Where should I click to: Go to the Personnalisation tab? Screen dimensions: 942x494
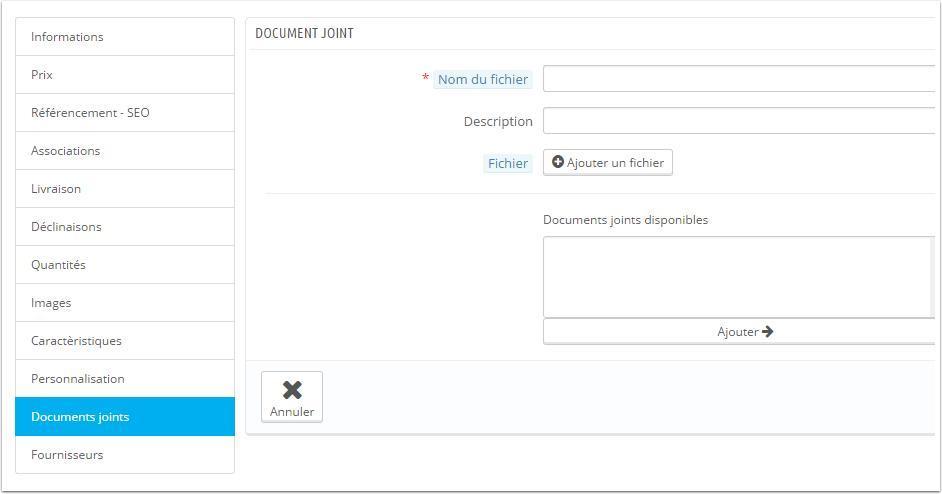125,379
